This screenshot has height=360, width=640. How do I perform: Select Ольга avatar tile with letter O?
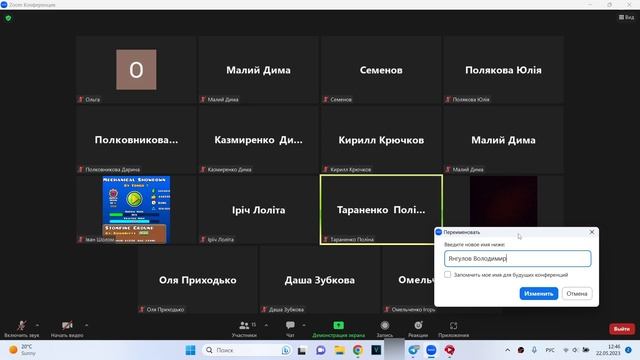pos(136,70)
